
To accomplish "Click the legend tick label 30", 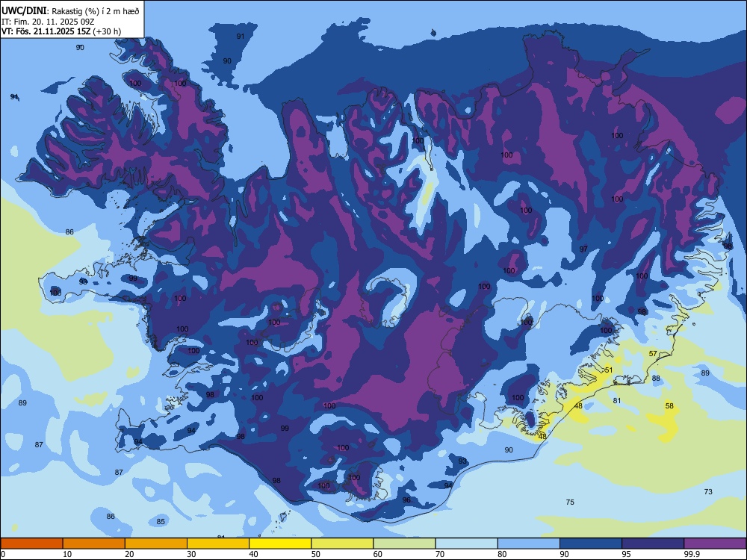I will (x=191, y=554).
